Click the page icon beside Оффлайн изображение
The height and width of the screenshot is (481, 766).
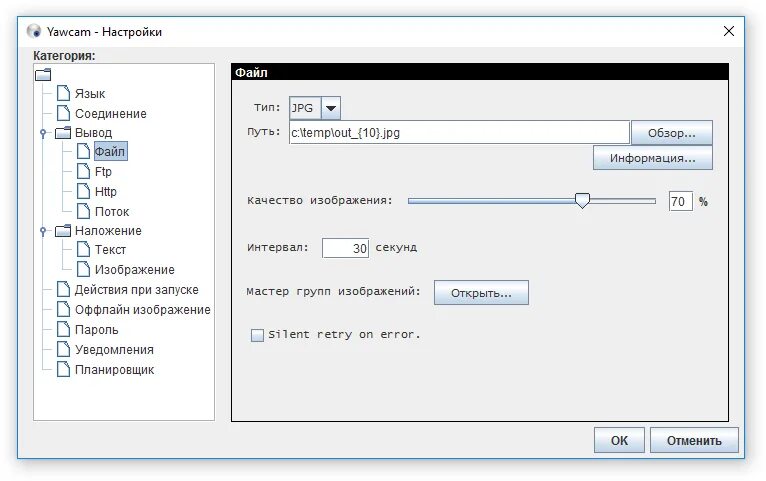(x=63, y=309)
